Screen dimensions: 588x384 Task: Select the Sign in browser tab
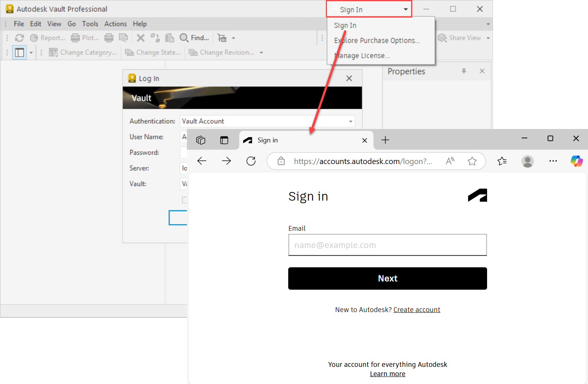(306, 140)
